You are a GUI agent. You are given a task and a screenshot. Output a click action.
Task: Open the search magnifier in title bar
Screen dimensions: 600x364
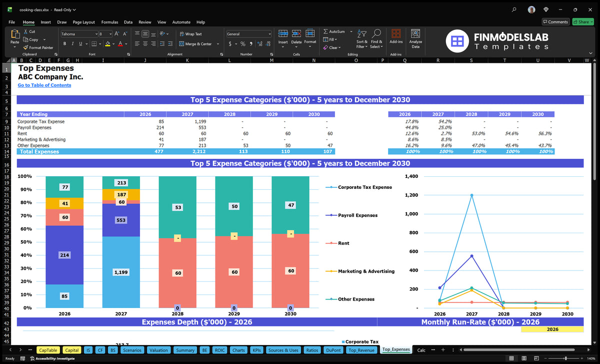pyautogui.click(x=514, y=9)
